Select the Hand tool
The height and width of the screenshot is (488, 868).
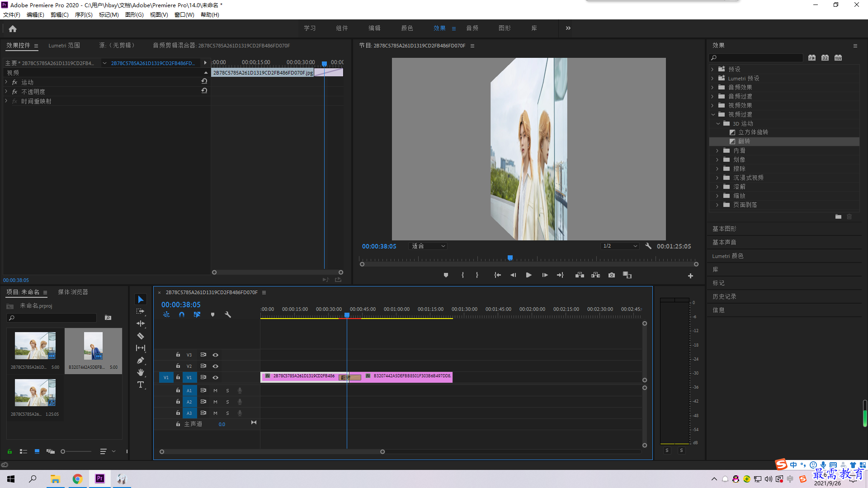[141, 372]
